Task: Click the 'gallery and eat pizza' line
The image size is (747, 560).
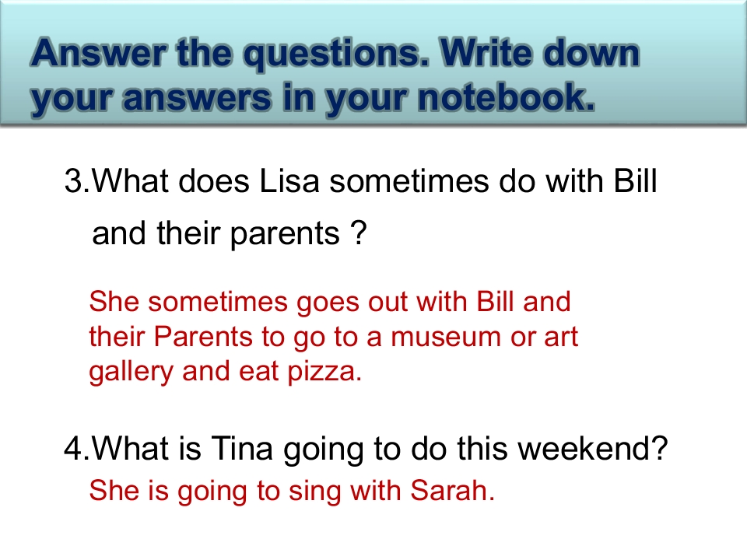Action: [x=226, y=372]
